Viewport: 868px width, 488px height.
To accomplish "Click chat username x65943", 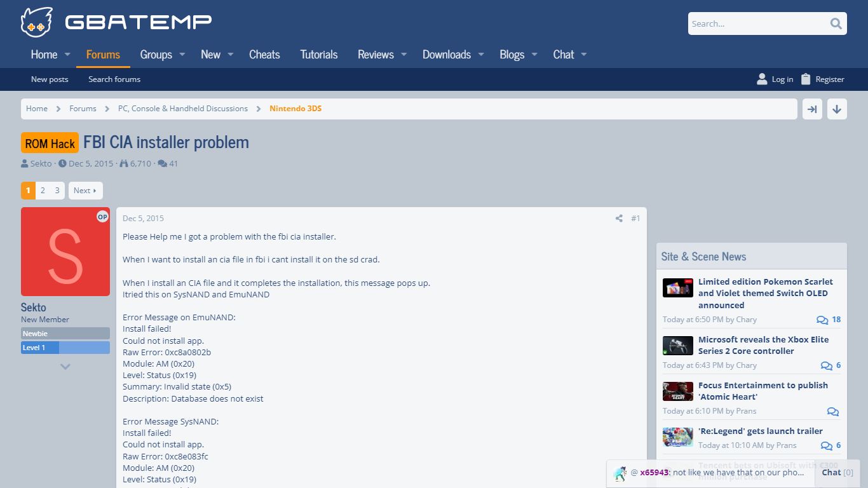I will [654, 473].
